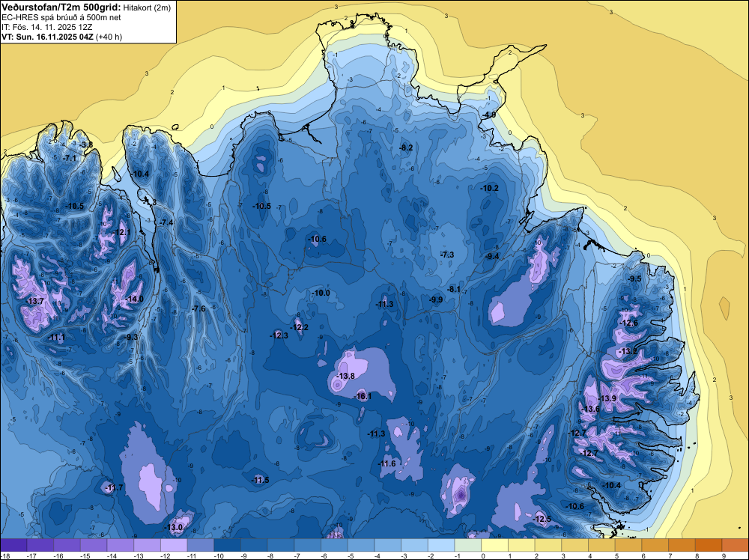
Task: Click the '-14' label in the color legend
Action: coord(112,556)
